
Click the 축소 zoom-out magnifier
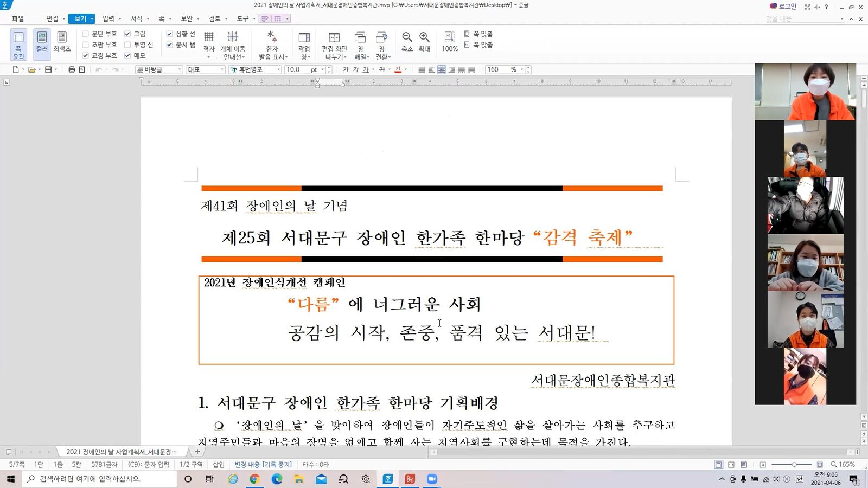pos(407,42)
